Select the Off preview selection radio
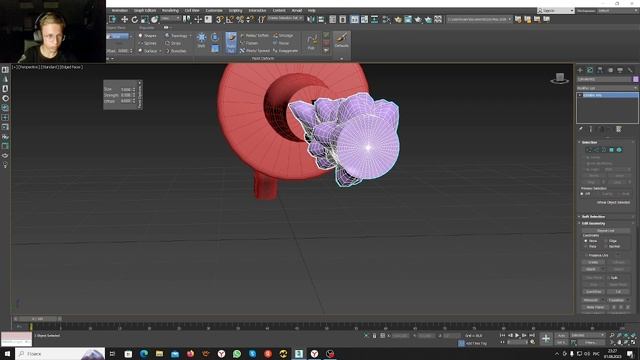640x360 pixels. click(582, 194)
